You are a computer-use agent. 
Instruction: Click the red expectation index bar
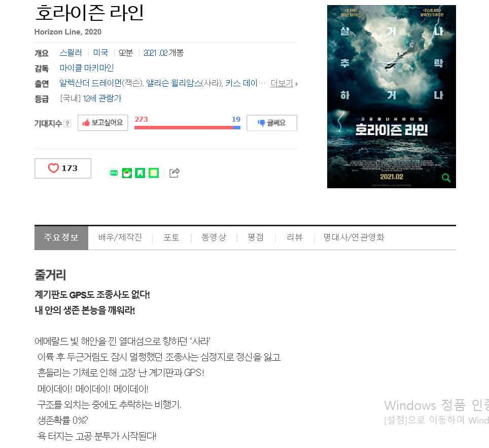click(184, 127)
